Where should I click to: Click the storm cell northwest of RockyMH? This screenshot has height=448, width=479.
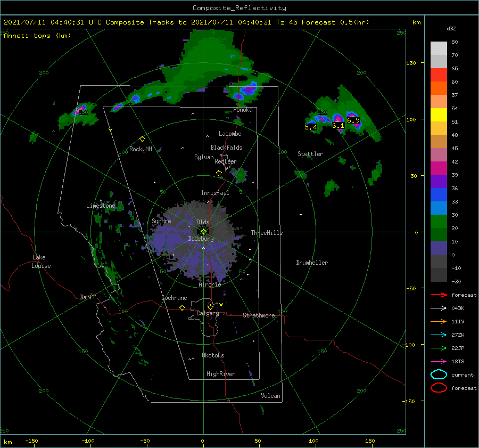80,110
